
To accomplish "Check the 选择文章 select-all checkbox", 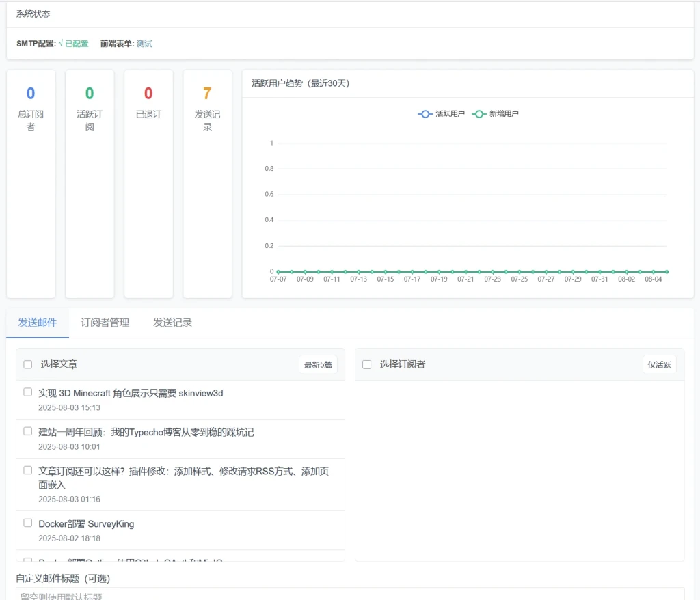I will pos(28,364).
